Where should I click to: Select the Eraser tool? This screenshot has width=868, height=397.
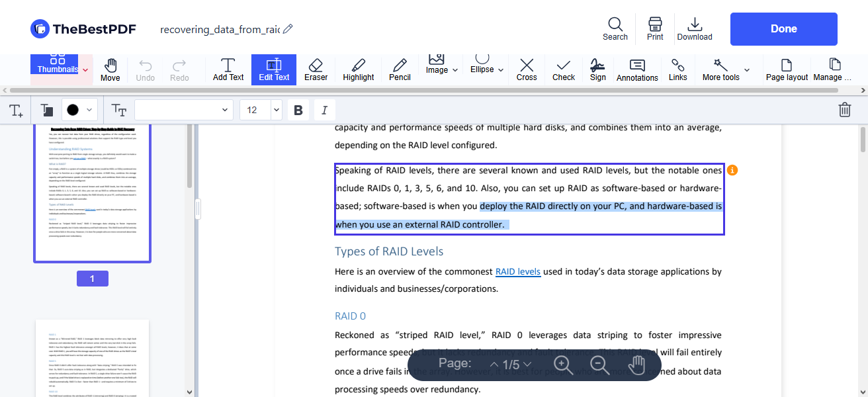pyautogui.click(x=316, y=69)
